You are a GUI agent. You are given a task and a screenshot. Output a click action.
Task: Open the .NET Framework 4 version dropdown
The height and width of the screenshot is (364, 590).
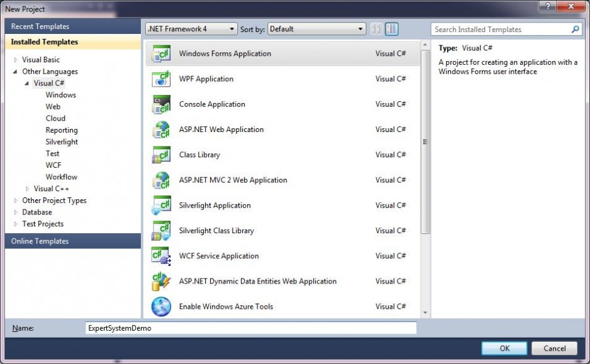pos(191,29)
